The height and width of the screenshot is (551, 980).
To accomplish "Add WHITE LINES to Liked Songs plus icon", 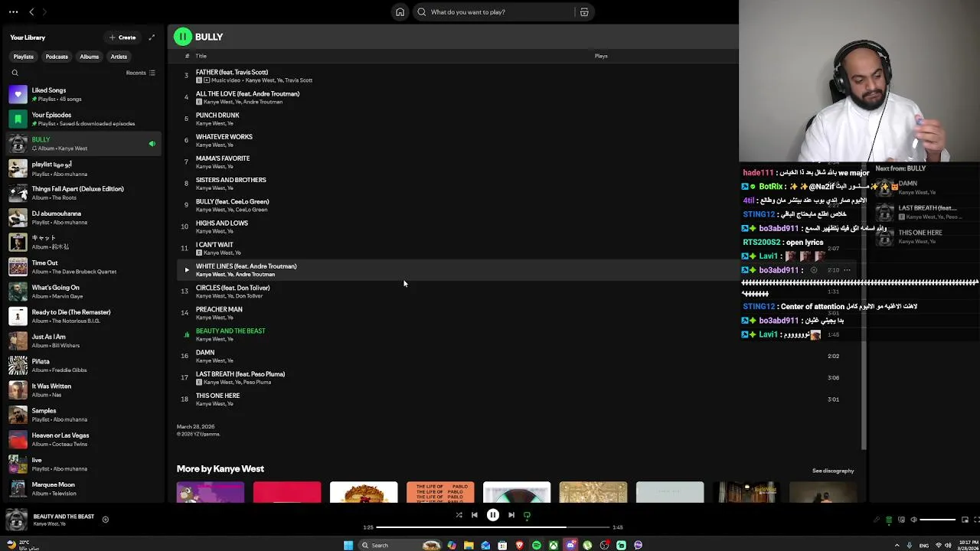I will [x=814, y=270].
